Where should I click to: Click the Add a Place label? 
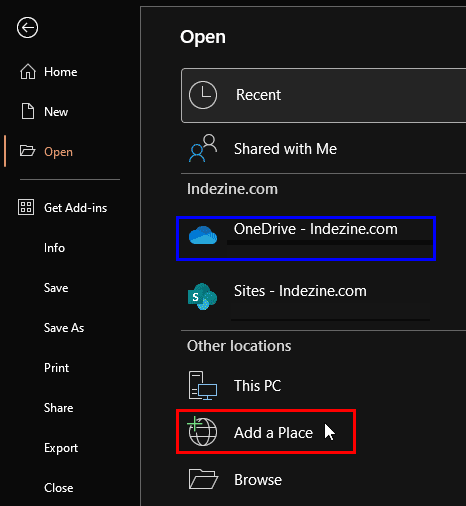pos(273,433)
